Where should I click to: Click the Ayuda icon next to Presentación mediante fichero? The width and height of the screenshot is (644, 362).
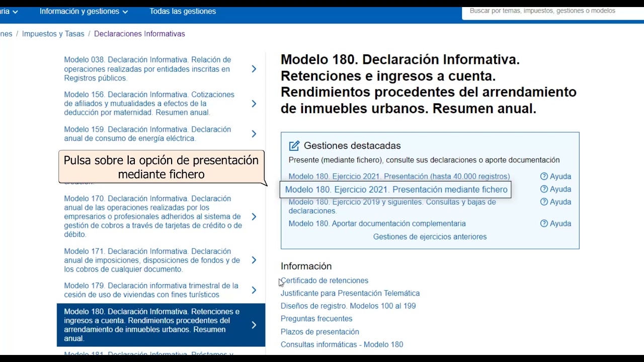(x=544, y=190)
